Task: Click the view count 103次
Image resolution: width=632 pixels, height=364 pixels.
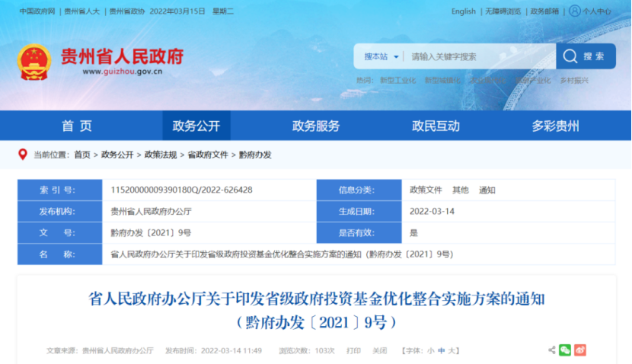Action: 325,351
